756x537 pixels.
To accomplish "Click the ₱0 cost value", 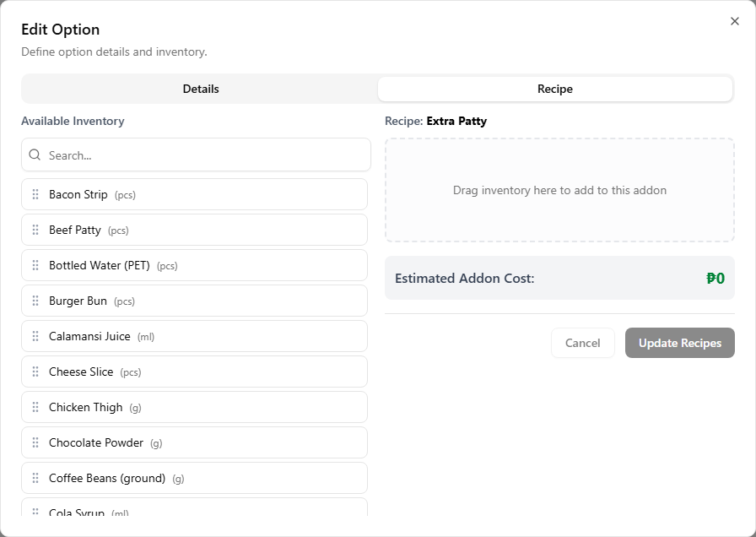I will 715,279.
